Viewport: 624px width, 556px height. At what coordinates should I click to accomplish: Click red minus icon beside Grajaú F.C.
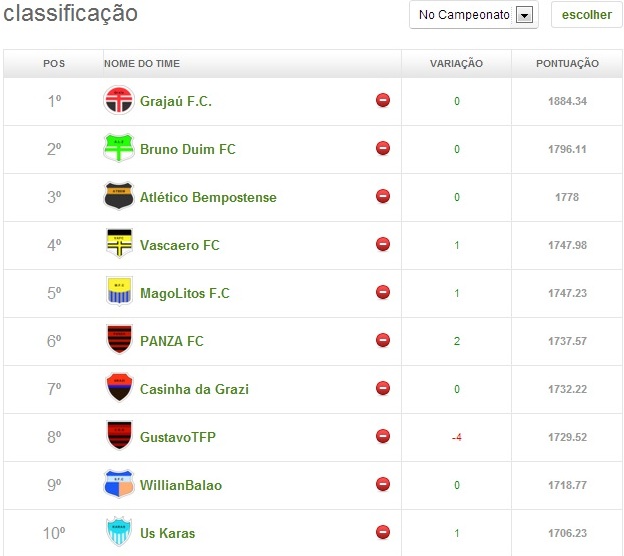point(383,101)
